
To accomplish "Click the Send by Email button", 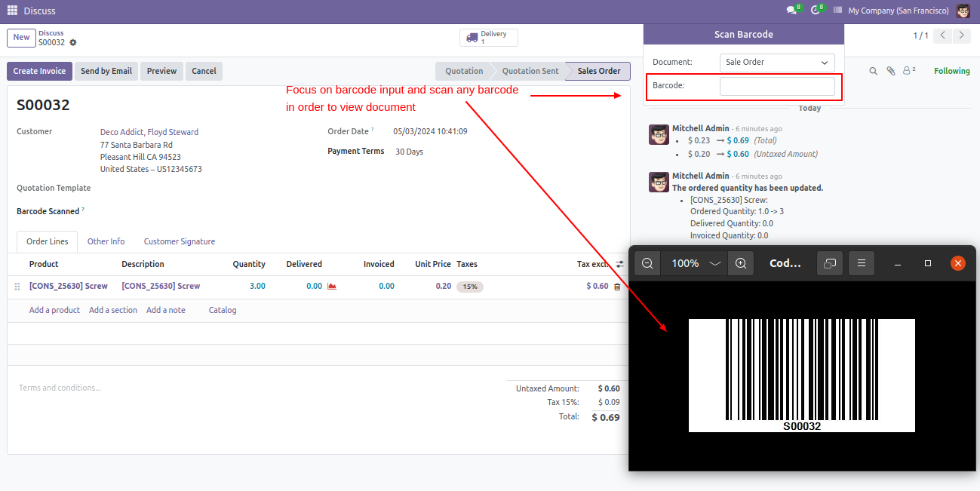I will point(106,71).
